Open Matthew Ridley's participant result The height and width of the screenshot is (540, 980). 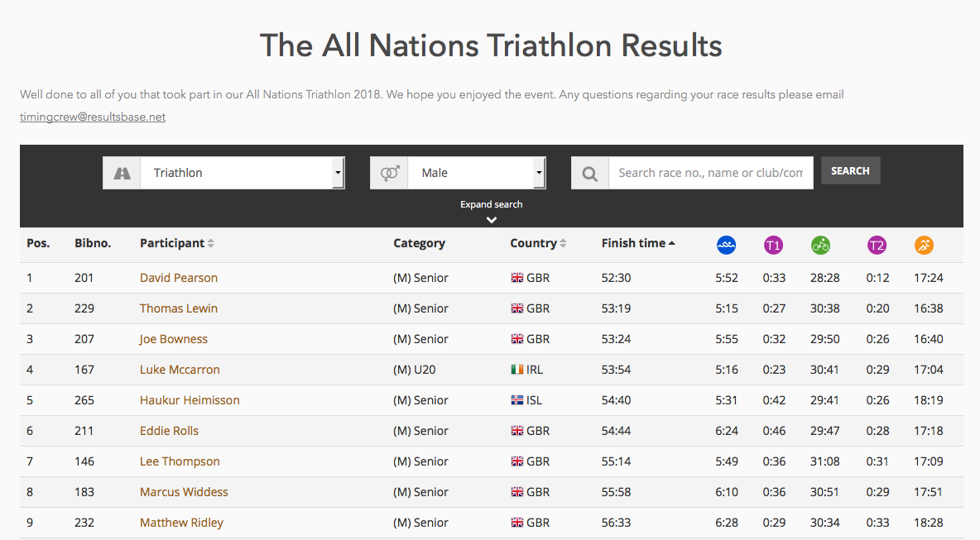pos(181,523)
